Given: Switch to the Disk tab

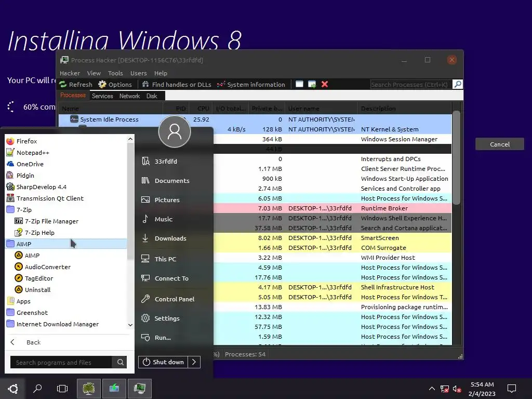Looking at the screenshot, I should point(152,96).
